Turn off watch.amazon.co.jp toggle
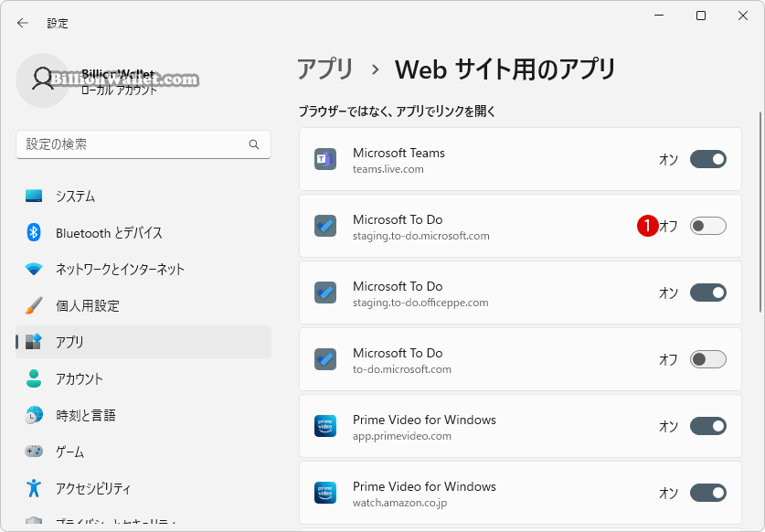 coord(708,493)
